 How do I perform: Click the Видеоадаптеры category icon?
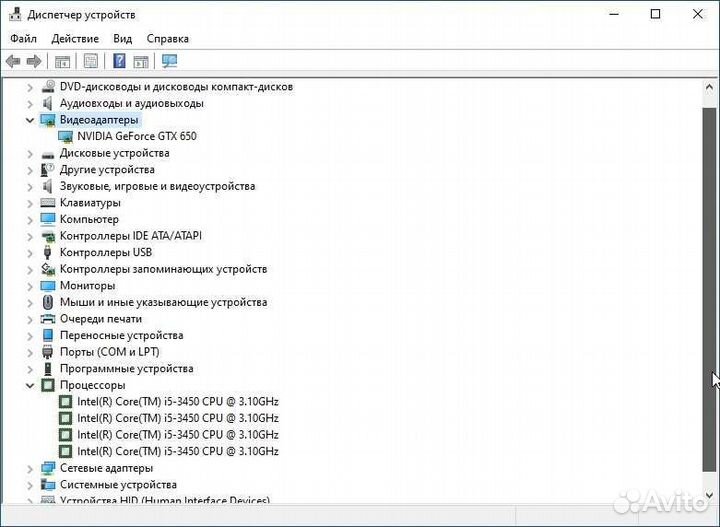pyautogui.click(x=48, y=120)
